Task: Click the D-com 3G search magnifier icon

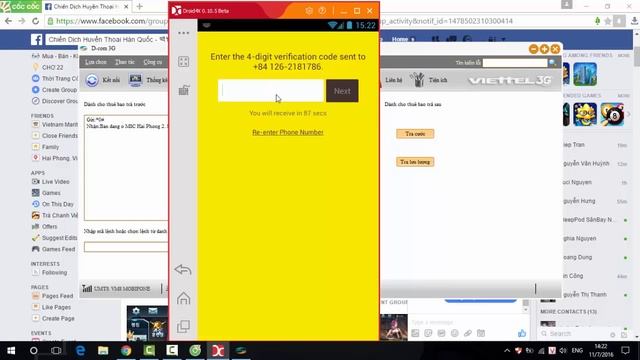Action: 552,62
